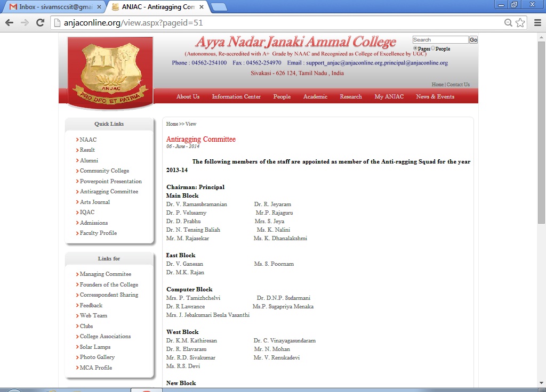The image size is (546, 392).
Task: Click the browser Forward arrow
Action: (x=25, y=23)
